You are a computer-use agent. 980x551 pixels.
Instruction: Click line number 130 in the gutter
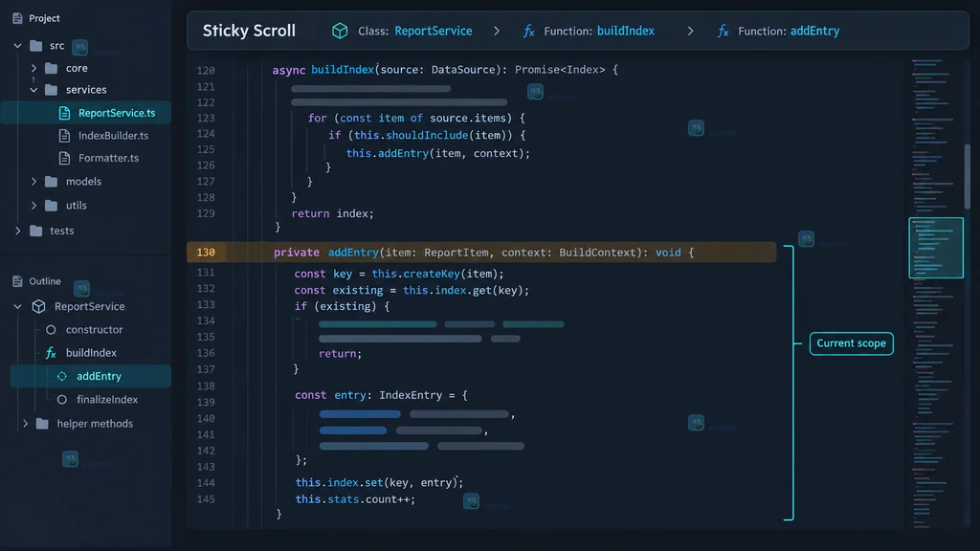206,253
